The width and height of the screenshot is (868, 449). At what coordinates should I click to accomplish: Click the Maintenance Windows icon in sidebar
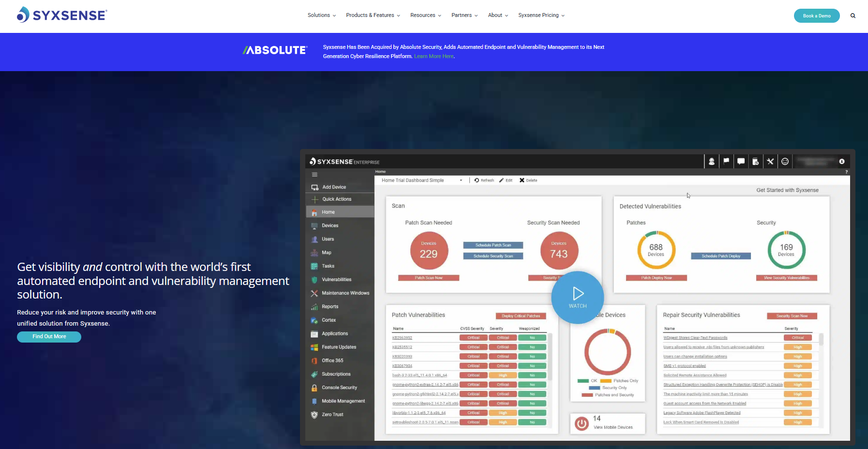click(x=314, y=293)
